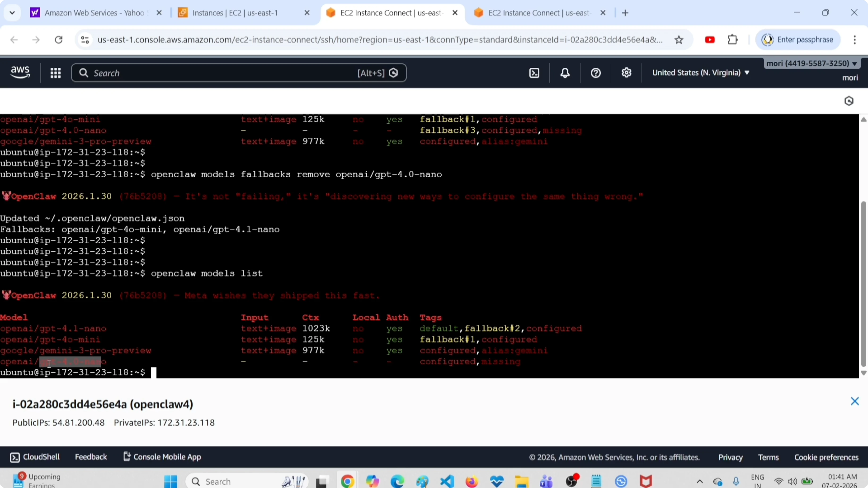Image resolution: width=868 pixels, height=488 pixels.
Task: Open the AWS notifications bell
Action: pos(565,73)
